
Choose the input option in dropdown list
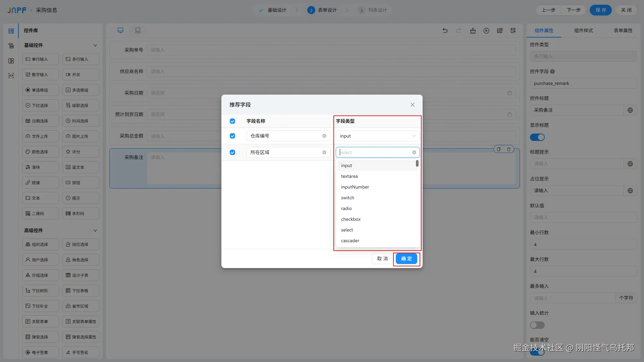click(377, 165)
